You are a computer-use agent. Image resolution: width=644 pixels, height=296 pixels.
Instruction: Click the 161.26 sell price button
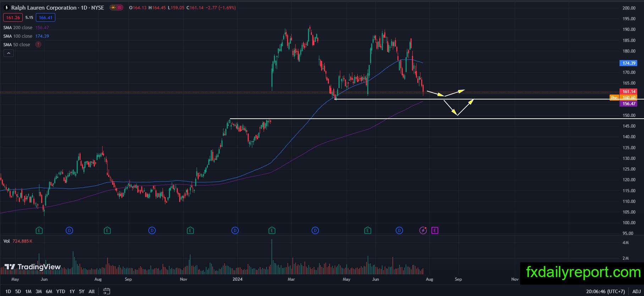pos(13,17)
